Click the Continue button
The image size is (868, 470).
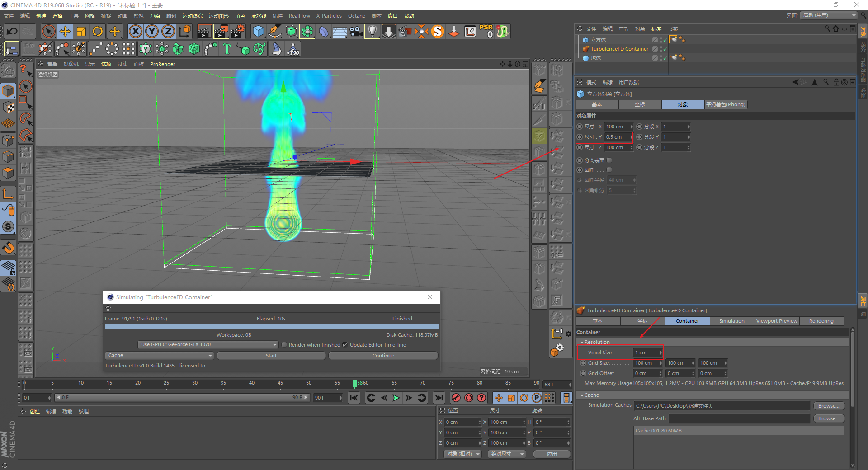[x=383, y=356]
